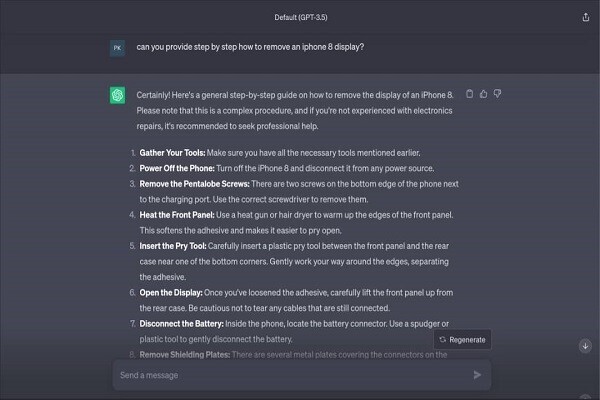The width and height of the screenshot is (600, 400).
Task: Click the Power Off the Phone step
Action: [287, 168]
